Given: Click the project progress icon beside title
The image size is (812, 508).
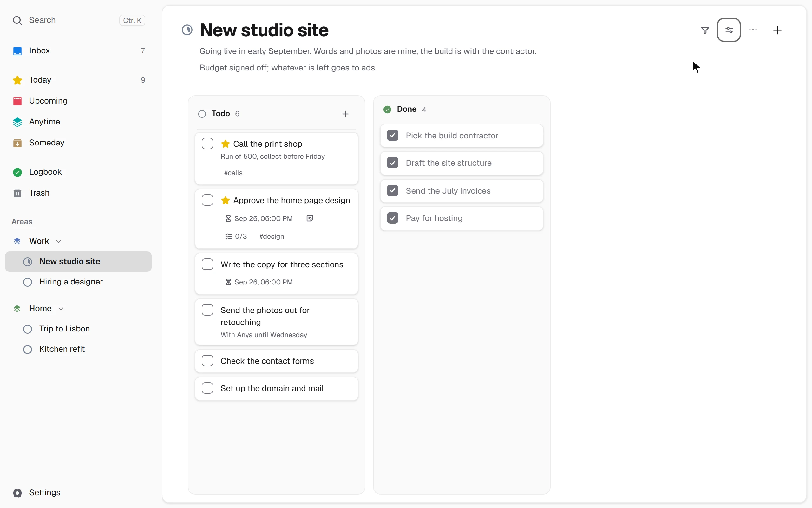Looking at the screenshot, I should click(187, 30).
